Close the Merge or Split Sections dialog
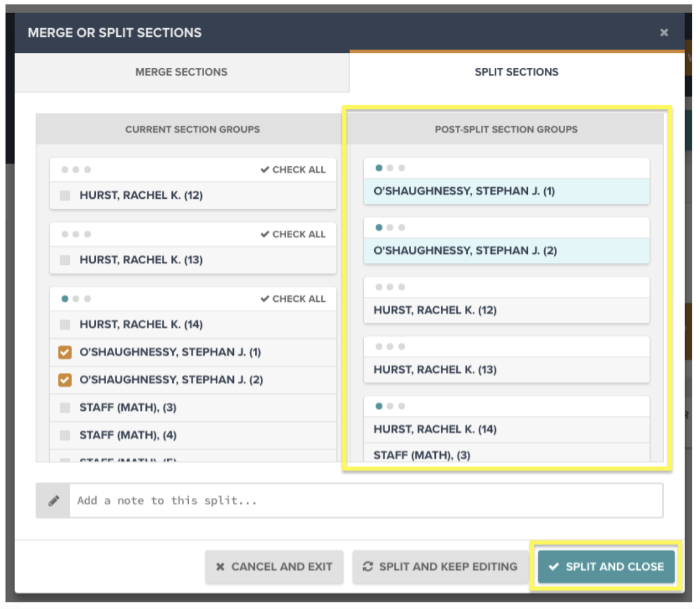This screenshot has width=700, height=609. click(664, 32)
